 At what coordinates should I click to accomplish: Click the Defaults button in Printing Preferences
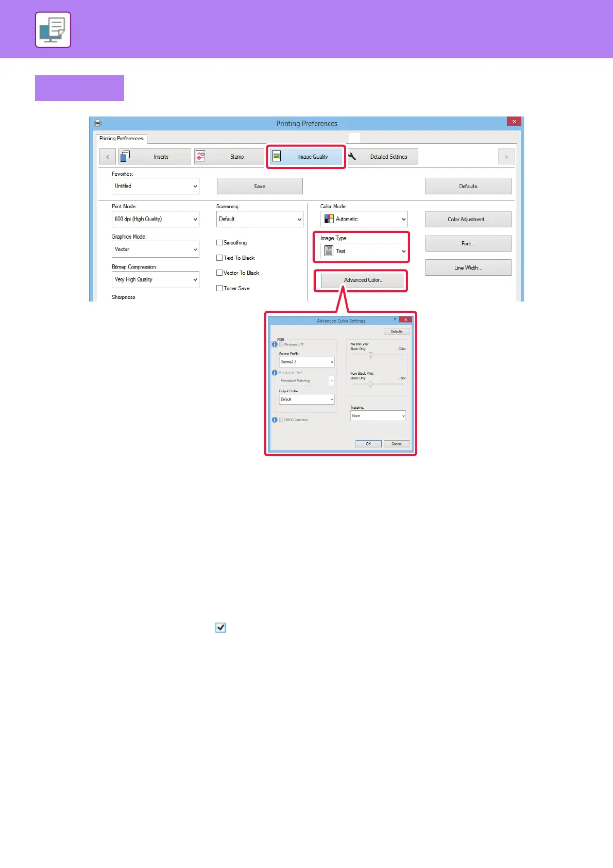coord(468,186)
